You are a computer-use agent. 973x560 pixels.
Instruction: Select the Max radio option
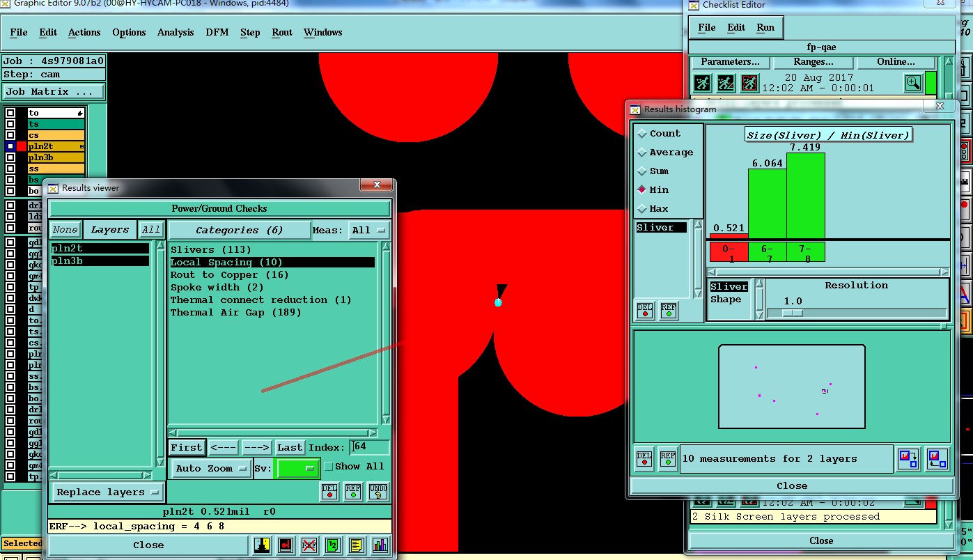(642, 208)
